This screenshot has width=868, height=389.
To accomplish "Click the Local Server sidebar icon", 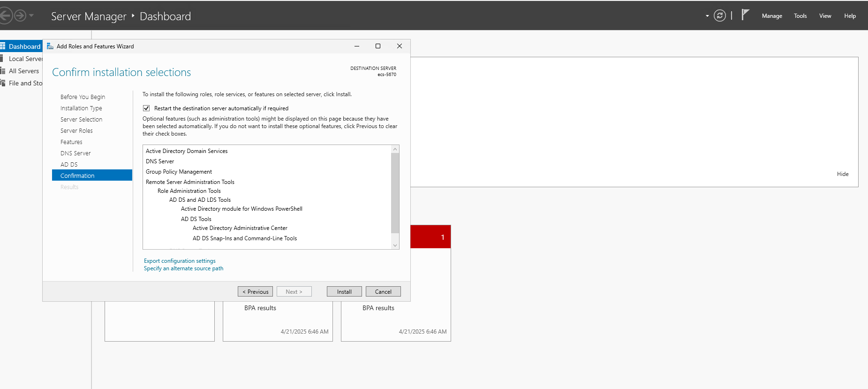I will coord(2,59).
